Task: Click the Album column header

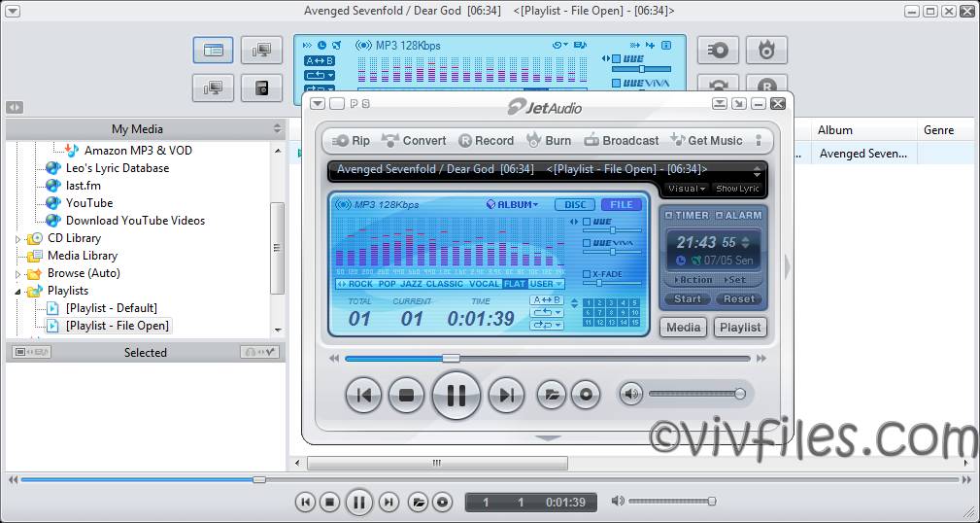Action: [x=863, y=130]
